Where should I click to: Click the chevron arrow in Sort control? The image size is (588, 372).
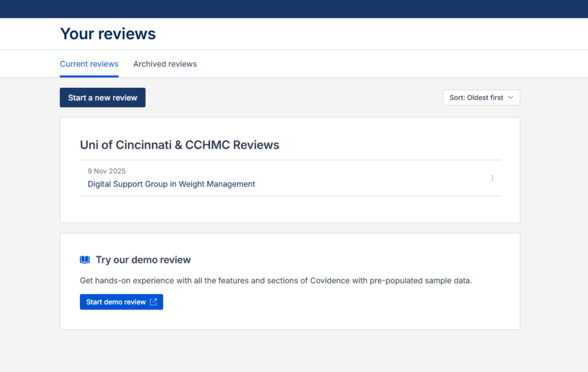[x=510, y=98]
